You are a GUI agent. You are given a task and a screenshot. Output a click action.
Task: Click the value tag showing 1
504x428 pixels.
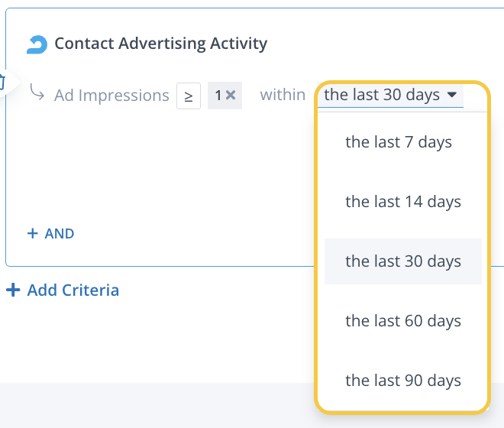coord(218,96)
